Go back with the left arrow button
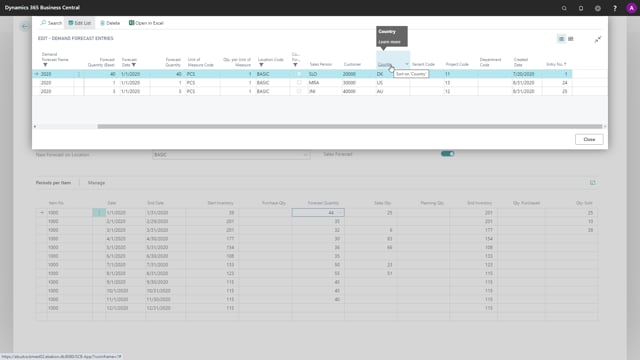The height and width of the screenshot is (360, 640). [x=25, y=27]
